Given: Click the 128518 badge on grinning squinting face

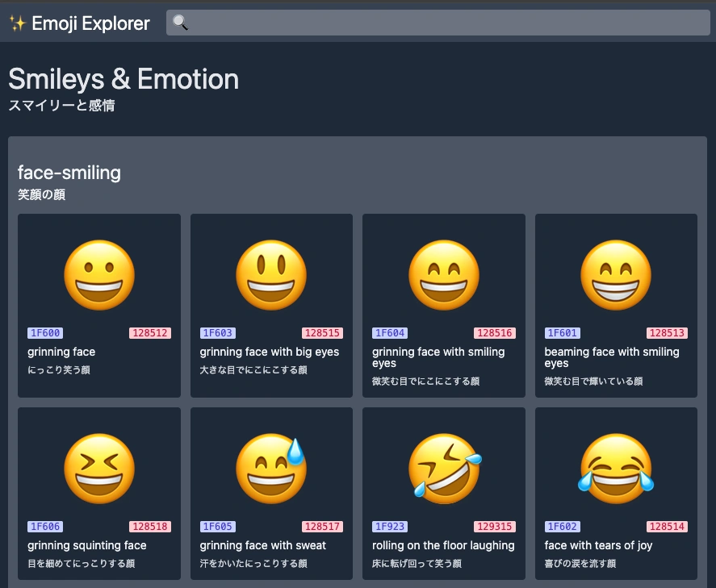Looking at the screenshot, I should tap(150, 526).
